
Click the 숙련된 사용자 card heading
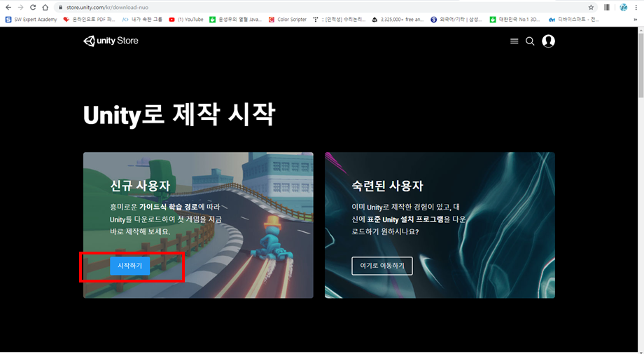[x=387, y=186]
